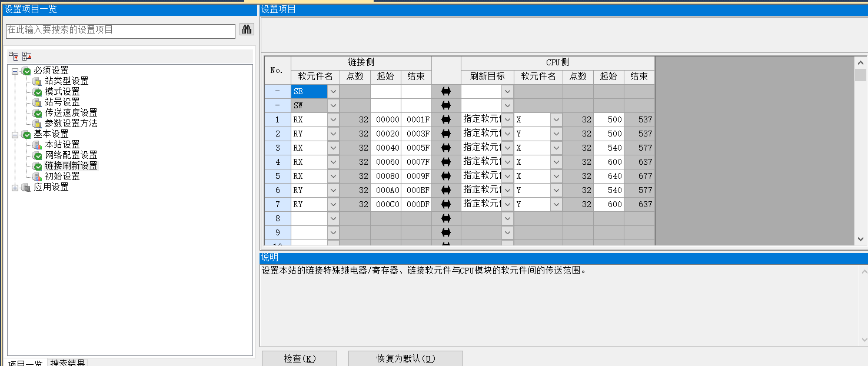Click the binoculars search icon
Viewport: 868px width, 366px height.
pyautogui.click(x=247, y=29)
